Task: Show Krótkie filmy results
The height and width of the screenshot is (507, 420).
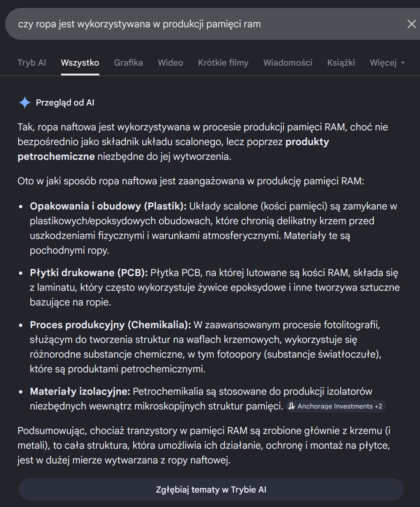Action: click(x=223, y=63)
